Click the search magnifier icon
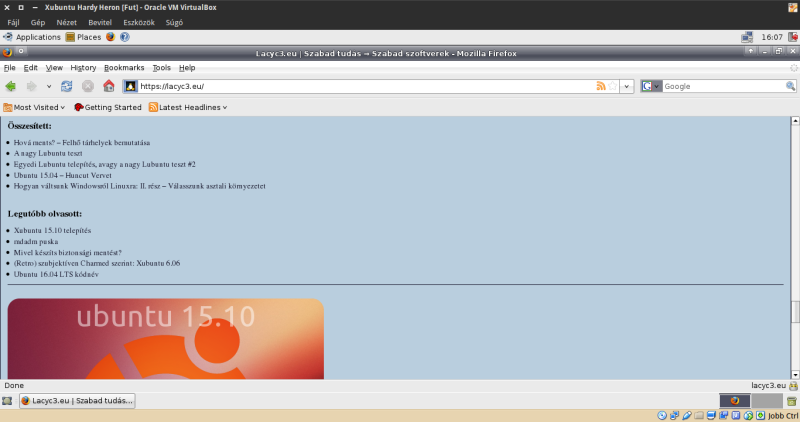The width and height of the screenshot is (800, 422). (790, 86)
